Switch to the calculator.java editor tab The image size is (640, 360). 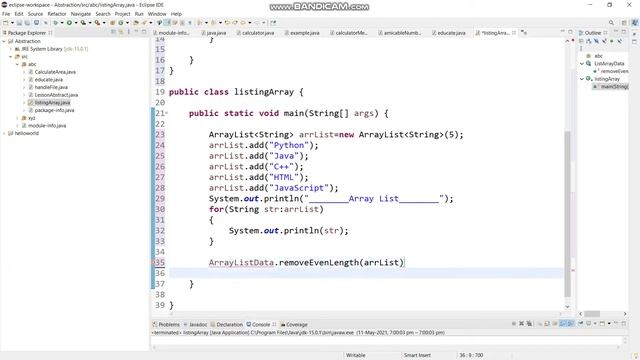256,33
